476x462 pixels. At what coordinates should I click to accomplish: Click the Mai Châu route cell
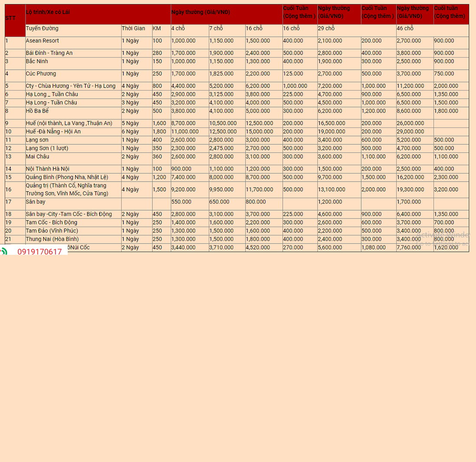tap(37, 156)
